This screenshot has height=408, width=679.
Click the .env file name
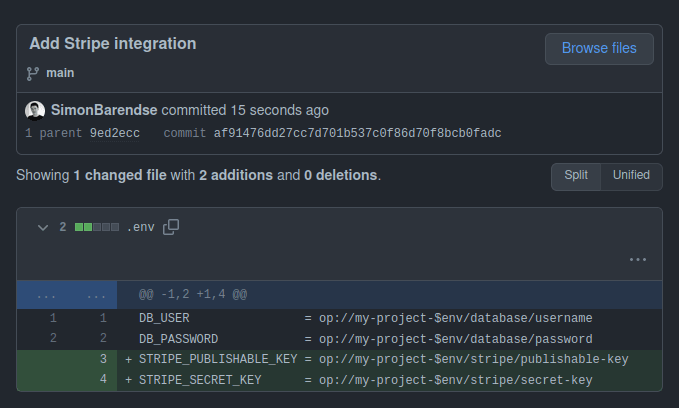click(141, 227)
